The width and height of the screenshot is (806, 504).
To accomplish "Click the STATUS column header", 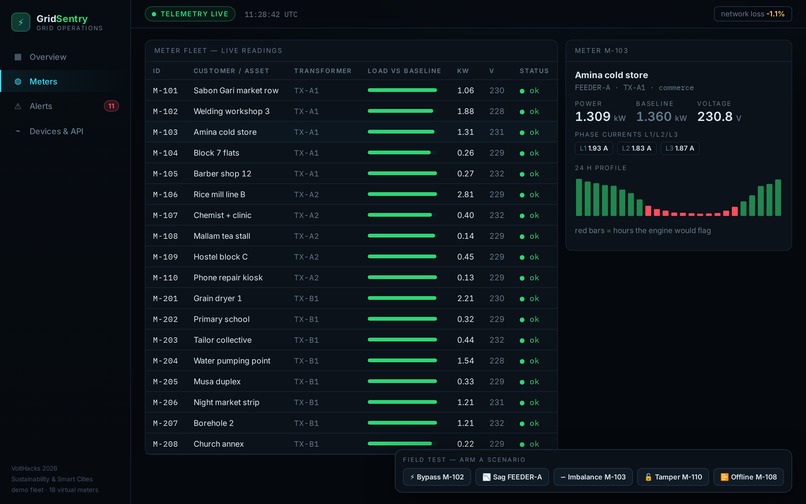I will click(x=534, y=71).
